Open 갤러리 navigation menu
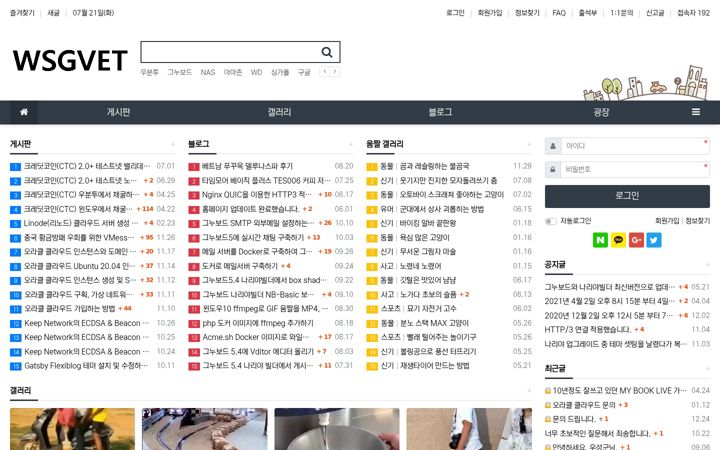Viewport: 720px width, 450px height. 279,112
